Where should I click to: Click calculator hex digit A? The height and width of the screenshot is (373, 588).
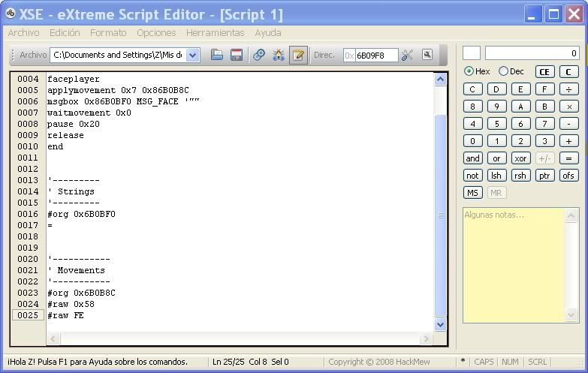pos(520,107)
